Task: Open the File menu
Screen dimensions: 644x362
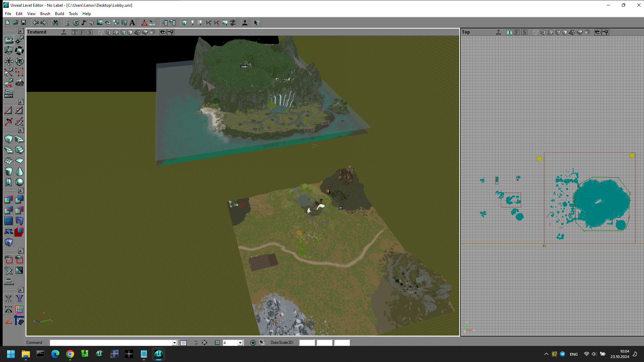Action: [x=8, y=14]
